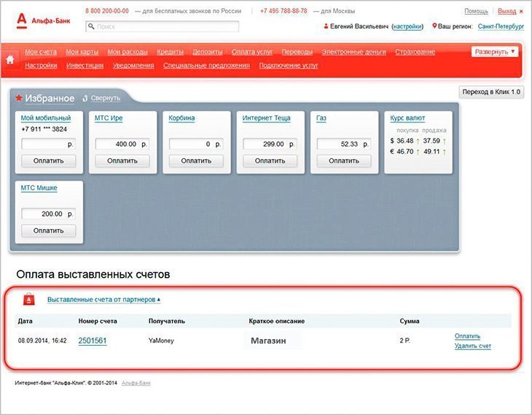Open Уведомления menu item
The height and width of the screenshot is (415, 532).
click(133, 66)
